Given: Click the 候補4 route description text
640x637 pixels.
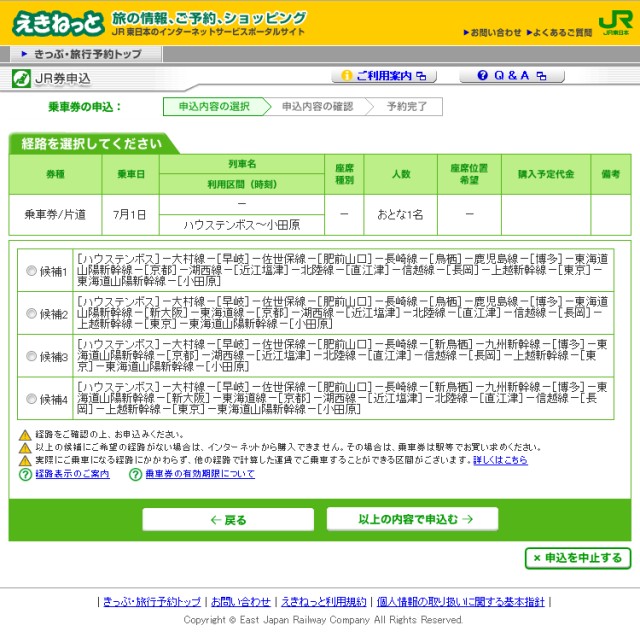Looking at the screenshot, I should [343, 398].
